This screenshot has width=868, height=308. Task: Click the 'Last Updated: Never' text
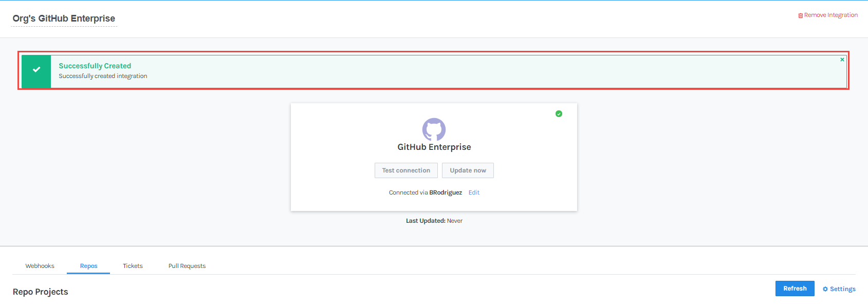pos(434,221)
